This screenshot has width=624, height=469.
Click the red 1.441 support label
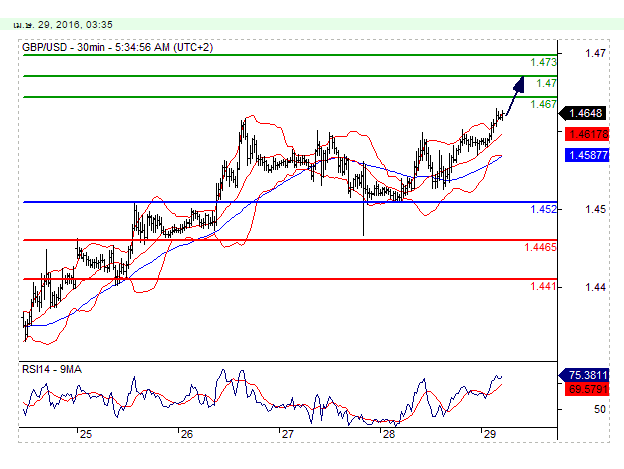pyautogui.click(x=543, y=286)
